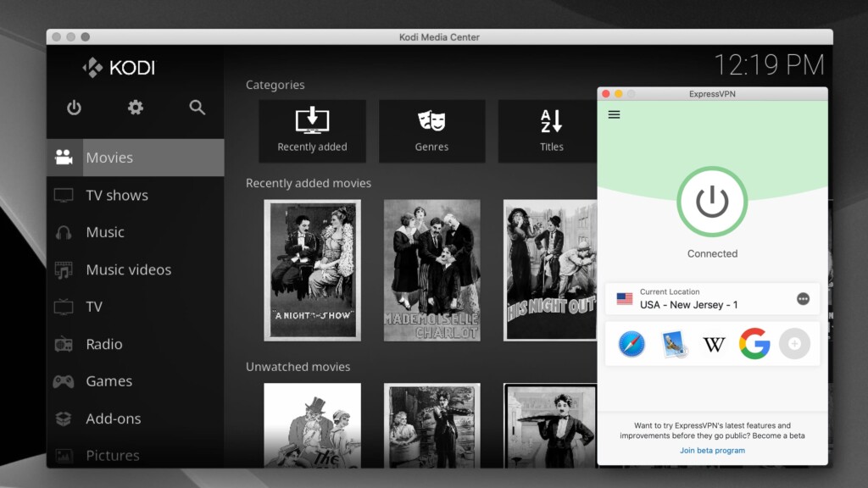The width and height of the screenshot is (868, 488).
Task: Click the Games controller icon
Action: [x=64, y=381]
